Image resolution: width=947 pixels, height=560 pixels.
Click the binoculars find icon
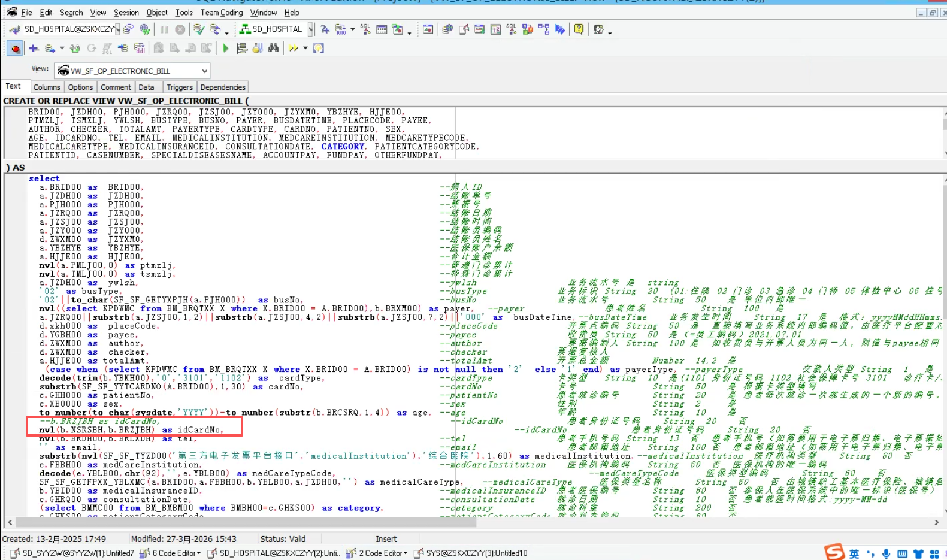[x=274, y=48]
